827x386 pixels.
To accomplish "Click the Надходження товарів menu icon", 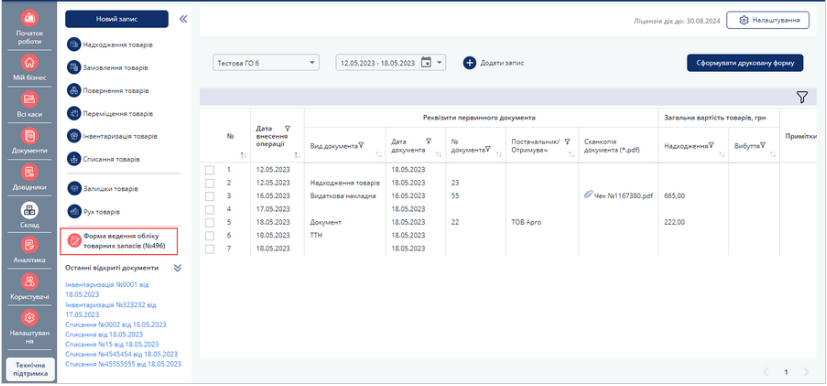I will pos(73,45).
